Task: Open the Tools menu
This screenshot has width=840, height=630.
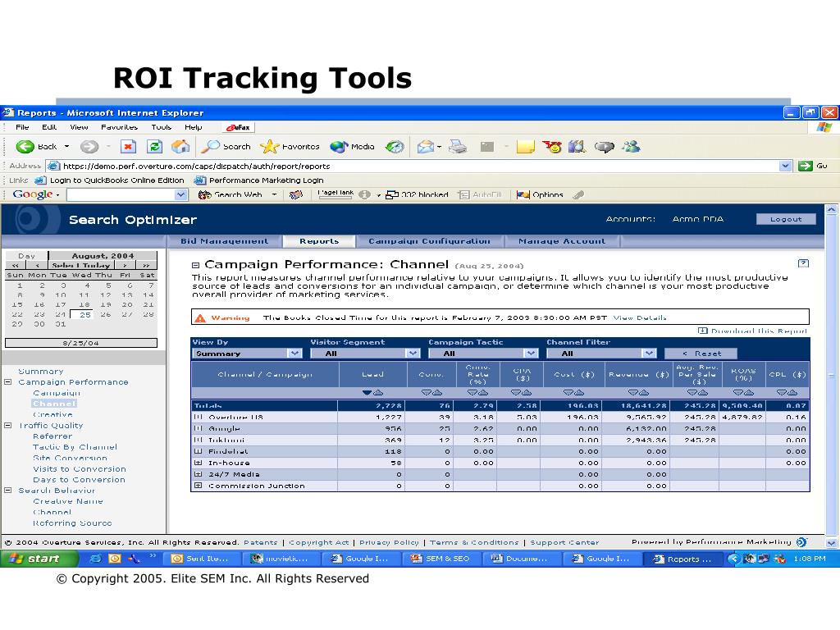Action: click(x=162, y=127)
